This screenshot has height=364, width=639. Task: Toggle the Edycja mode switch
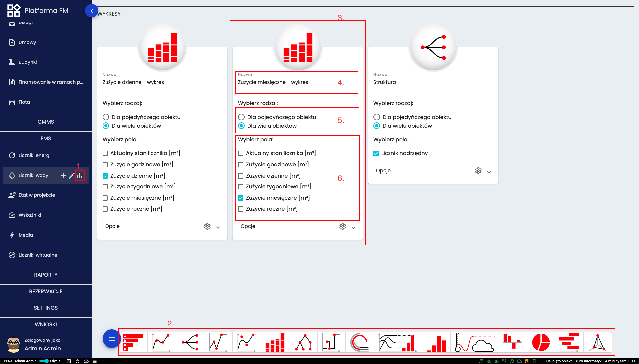click(44, 361)
